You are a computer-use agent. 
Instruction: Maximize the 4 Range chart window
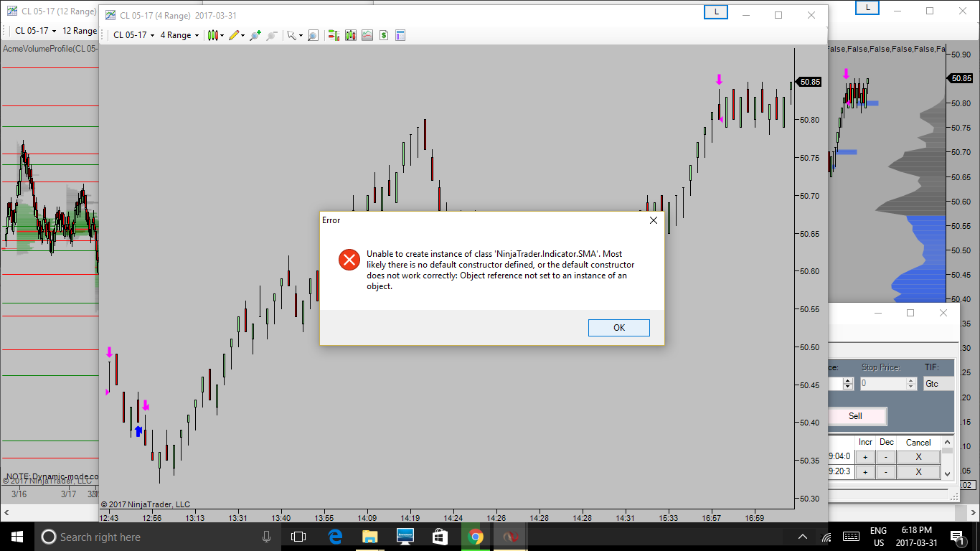coord(778,15)
